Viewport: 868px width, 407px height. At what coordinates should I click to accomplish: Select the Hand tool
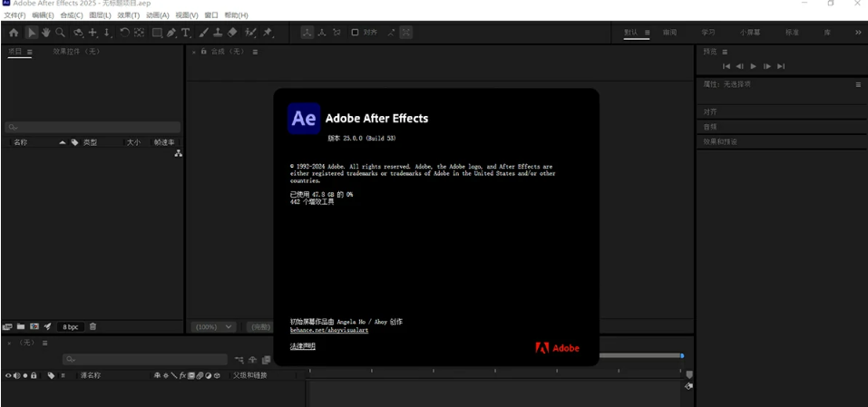coord(46,33)
